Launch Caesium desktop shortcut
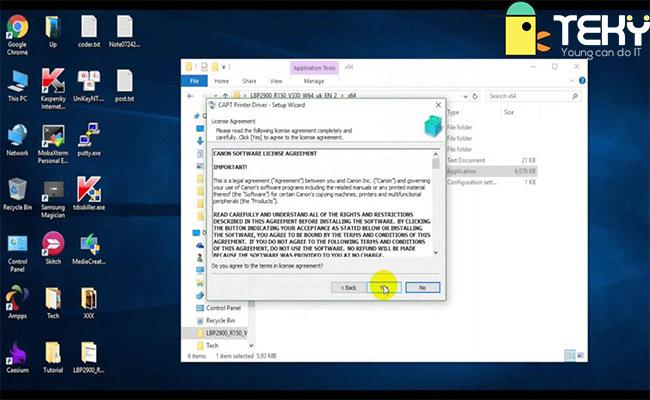 [x=17, y=357]
